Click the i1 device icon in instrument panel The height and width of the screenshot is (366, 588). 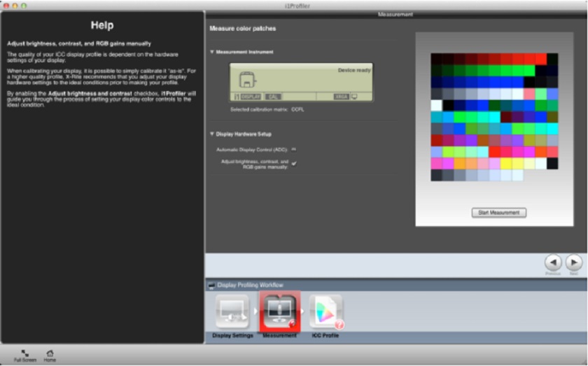point(248,80)
